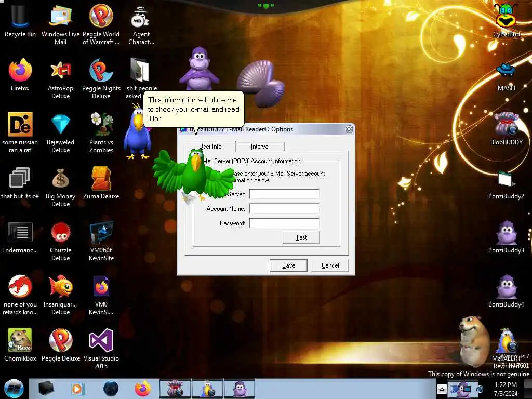Select the red 'none of you' icon

(x=20, y=295)
